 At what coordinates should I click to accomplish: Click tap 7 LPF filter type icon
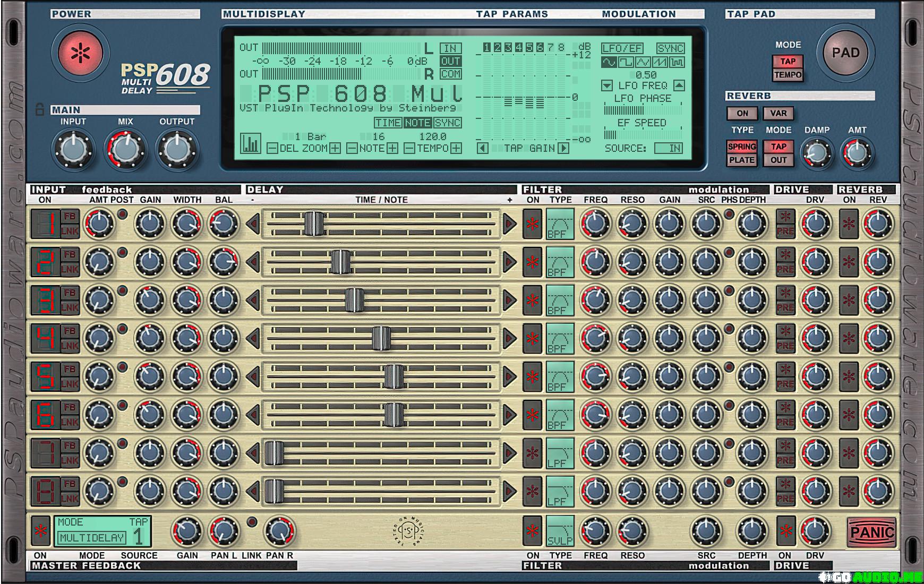click(x=560, y=453)
